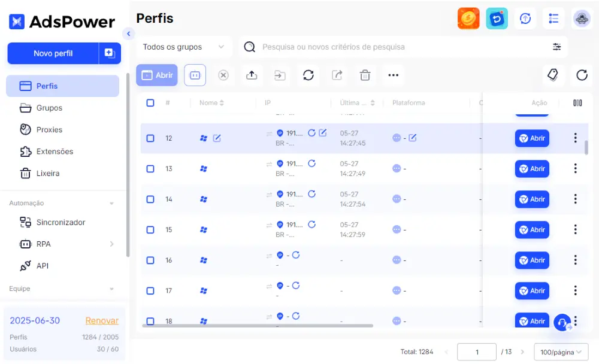Edit proxy icon in row 12
The image size is (599, 364).
point(322,133)
